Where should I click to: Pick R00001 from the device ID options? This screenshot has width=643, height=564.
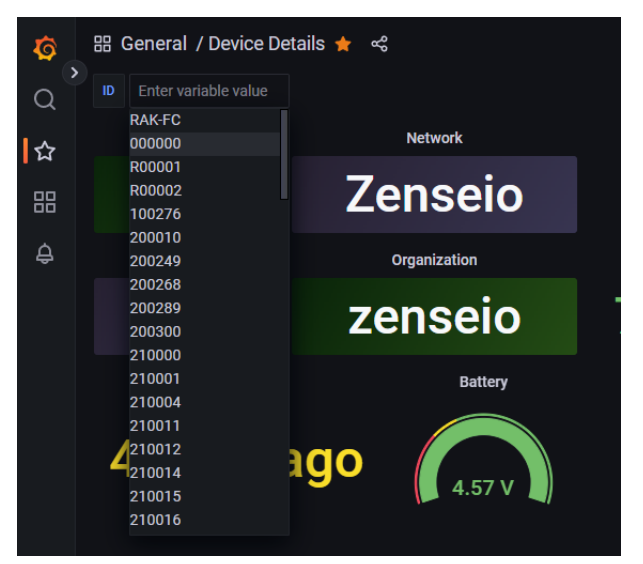pos(156,167)
